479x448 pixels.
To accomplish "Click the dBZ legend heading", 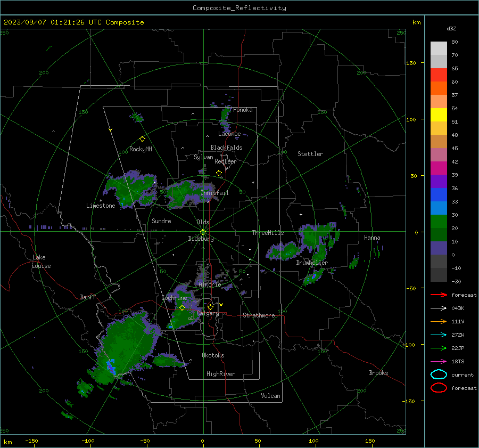I will tap(451, 28).
